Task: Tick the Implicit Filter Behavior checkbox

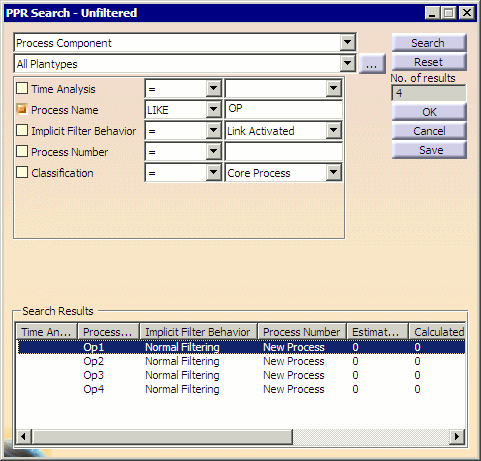Action: click(22, 130)
